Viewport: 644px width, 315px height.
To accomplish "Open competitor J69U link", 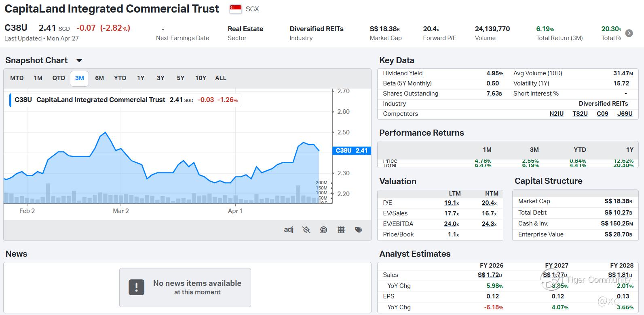I will coord(625,114).
